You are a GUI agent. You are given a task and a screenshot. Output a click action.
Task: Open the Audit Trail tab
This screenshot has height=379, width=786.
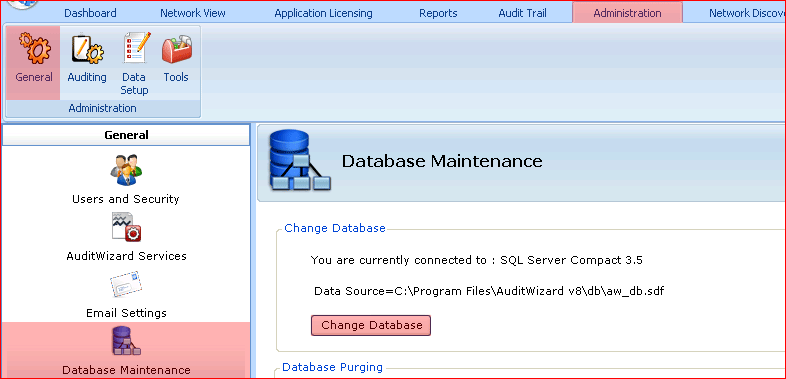click(522, 13)
